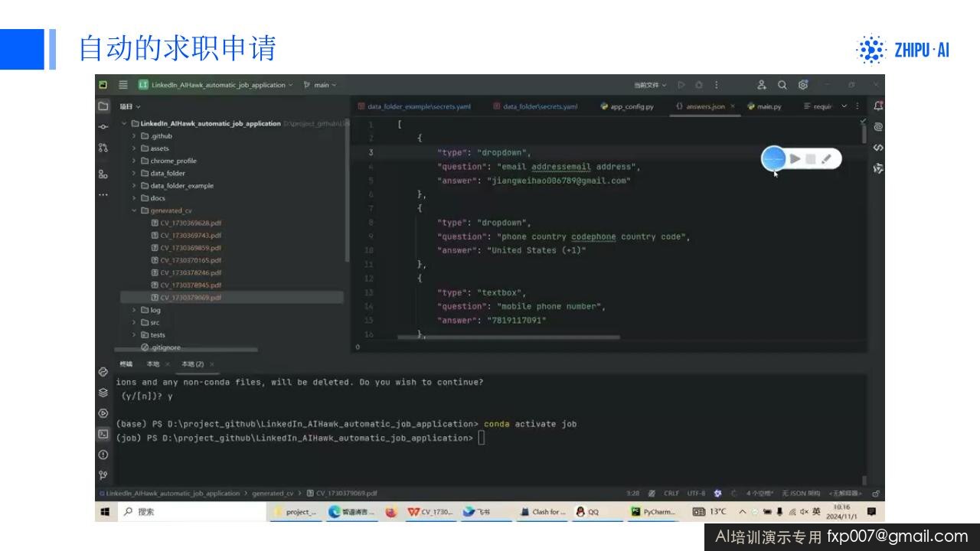Collapse the generated_cv folder
The image size is (980, 551).
coord(134,210)
